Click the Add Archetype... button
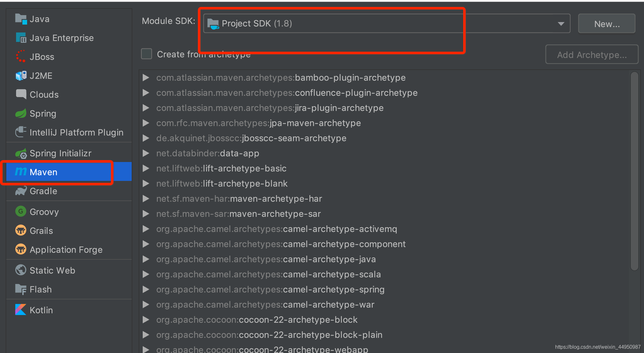The image size is (644, 353). point(592,55)
